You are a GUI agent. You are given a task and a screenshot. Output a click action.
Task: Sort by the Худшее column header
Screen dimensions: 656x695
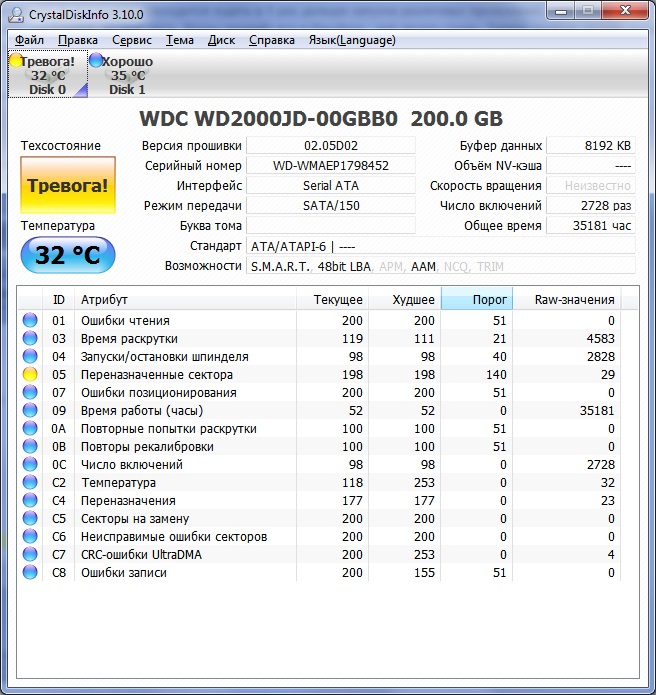tap(405, 300)
